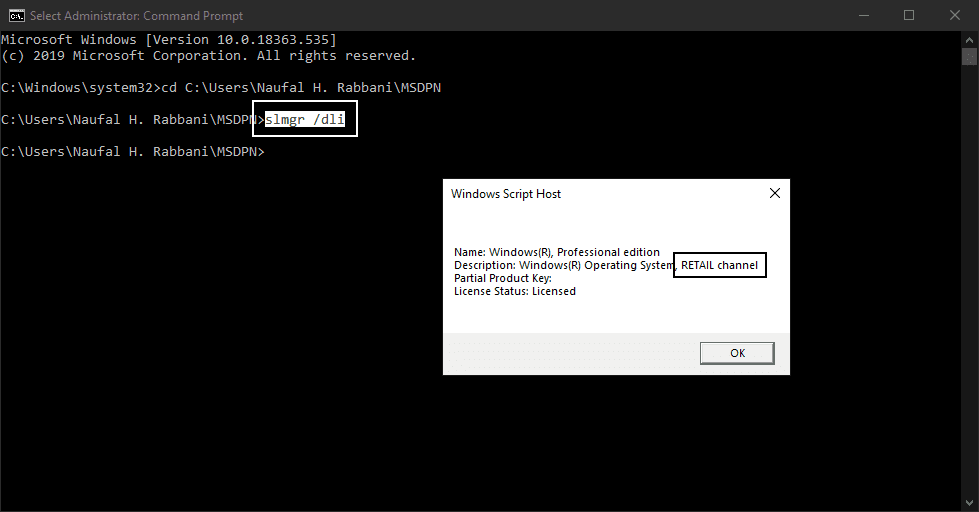
Task: Click the 'License Status: Licensed' line
Action: pos(514,291)
